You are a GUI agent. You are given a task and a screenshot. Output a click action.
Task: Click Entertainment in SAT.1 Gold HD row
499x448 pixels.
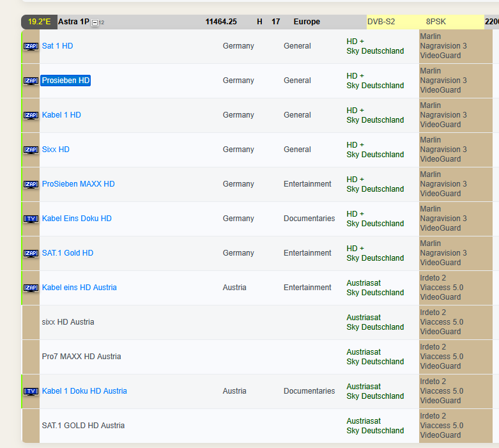click(x=307, y=253)
